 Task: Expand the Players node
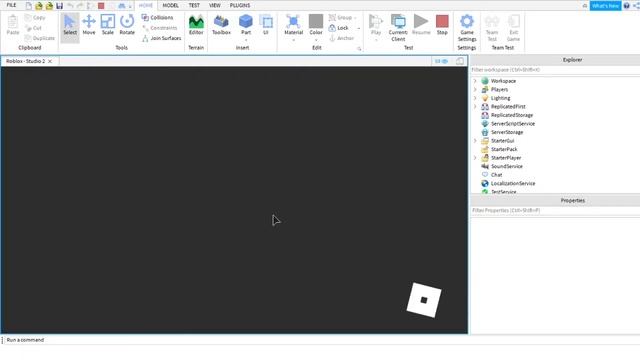coord(475,89)
